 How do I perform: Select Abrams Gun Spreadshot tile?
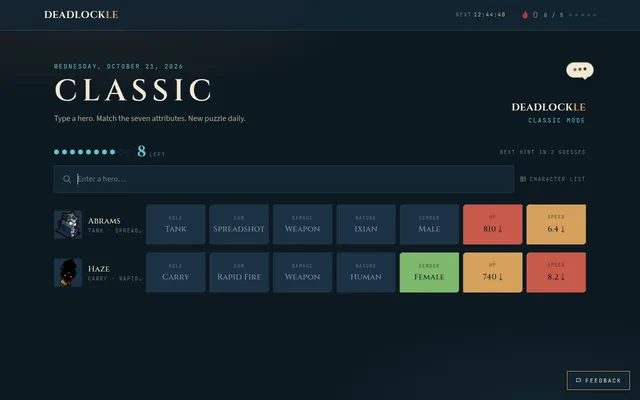pos(239,224)
